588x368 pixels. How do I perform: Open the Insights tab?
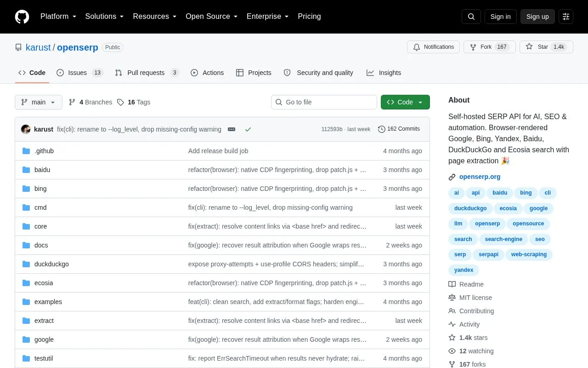click(x=384, y=73)
